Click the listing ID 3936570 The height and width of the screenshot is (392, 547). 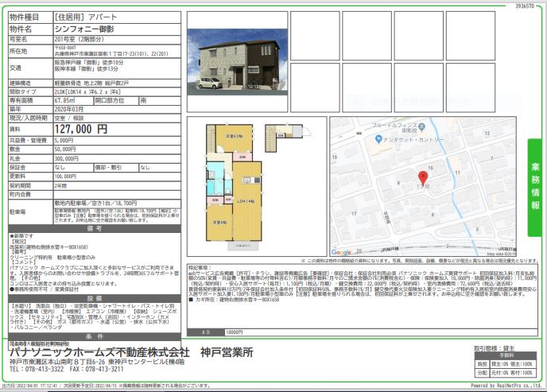click(525, 6)
